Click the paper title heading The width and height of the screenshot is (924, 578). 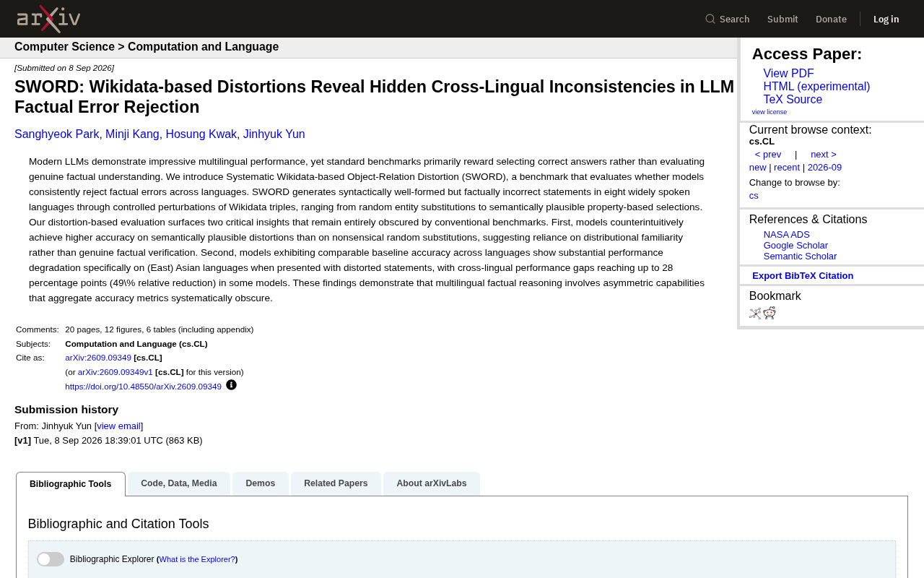pos(374,97)
